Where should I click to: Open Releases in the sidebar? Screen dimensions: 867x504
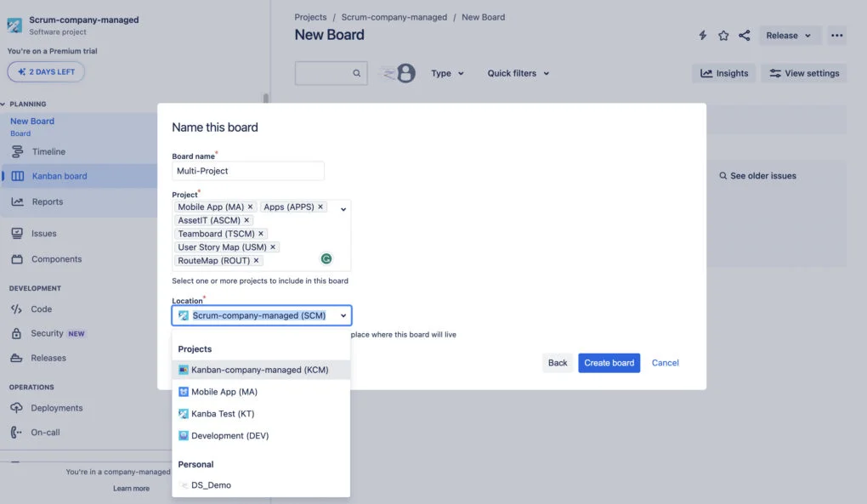[x=48, y=358]
